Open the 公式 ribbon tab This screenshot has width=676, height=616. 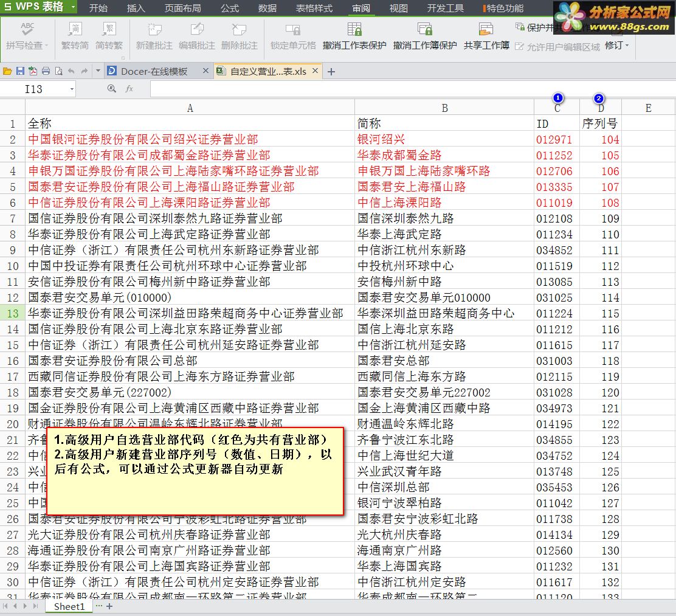click(230, 8)
